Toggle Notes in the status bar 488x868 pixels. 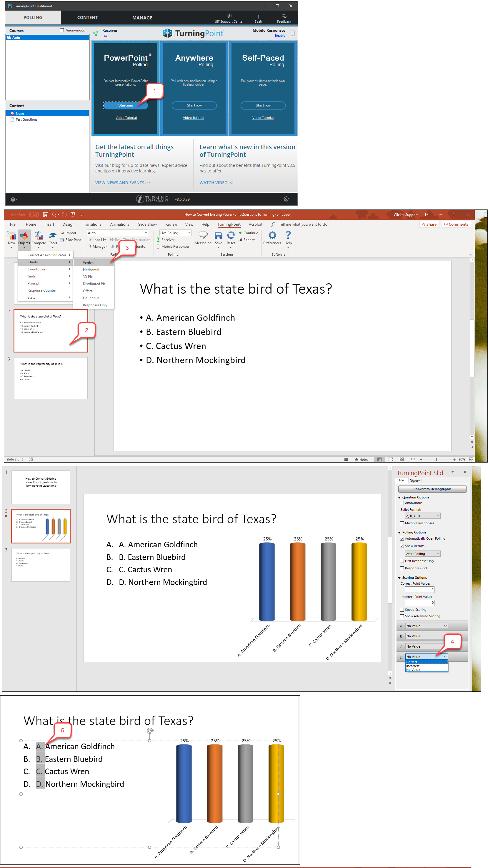[x=362, y=459]
